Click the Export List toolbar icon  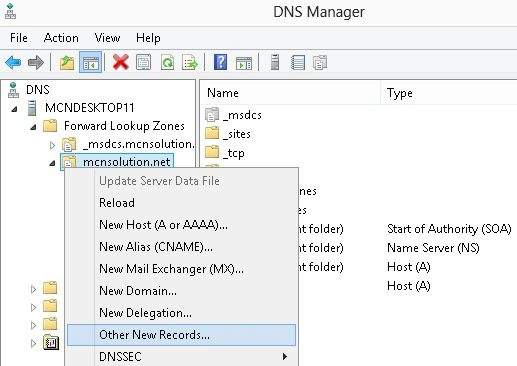click(190, 62)
